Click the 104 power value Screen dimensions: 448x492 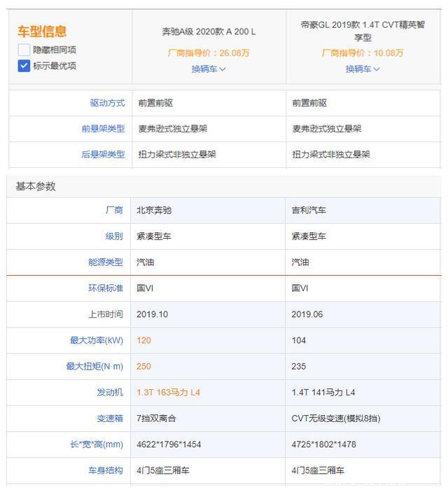coord(299,340)
